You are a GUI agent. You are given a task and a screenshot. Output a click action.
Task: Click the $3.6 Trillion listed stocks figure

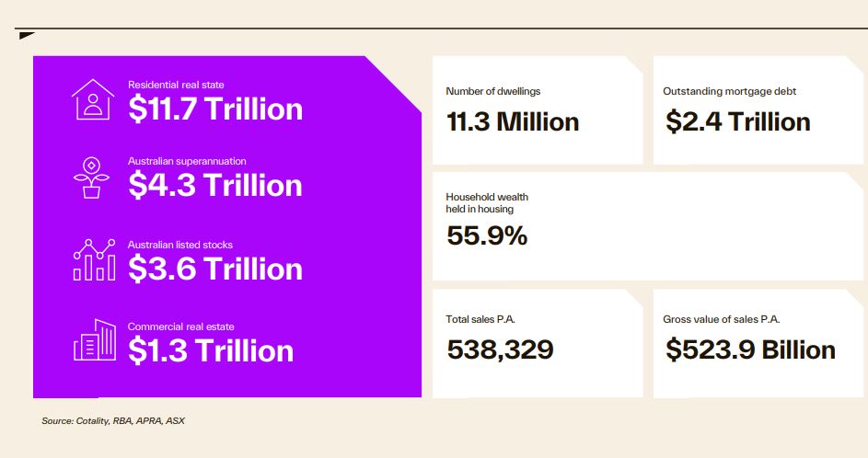[x=215, y=269]
